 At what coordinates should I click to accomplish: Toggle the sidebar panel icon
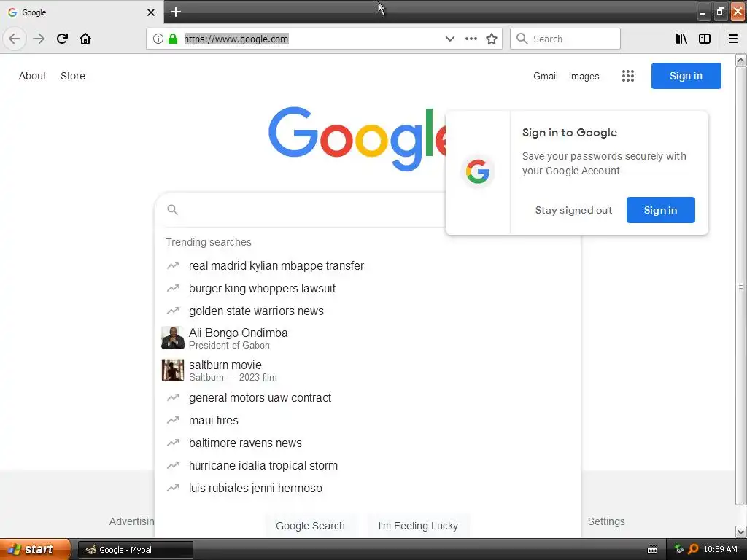pyautogui.click(x=705, y=39)
